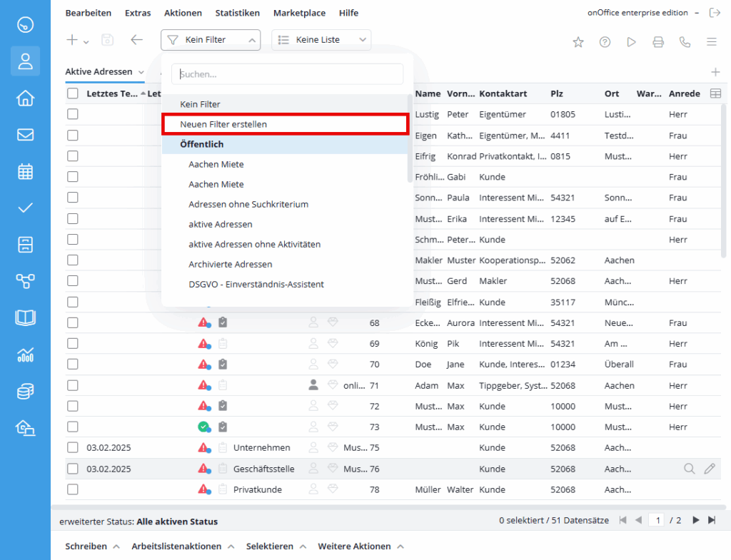This screenshot has height=560, width=731.
Task: Expand the Weitere Aktionen menu
Action: click(361, 546)
